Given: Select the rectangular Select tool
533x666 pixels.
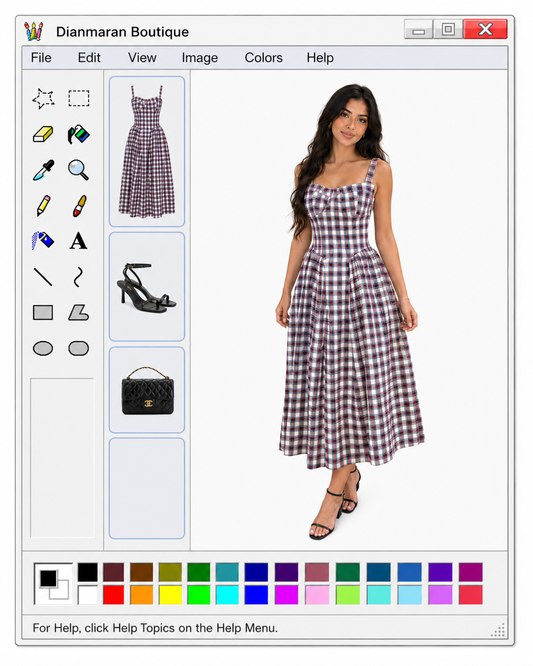Looking at the screenshot, I should (x=79, y=98).
